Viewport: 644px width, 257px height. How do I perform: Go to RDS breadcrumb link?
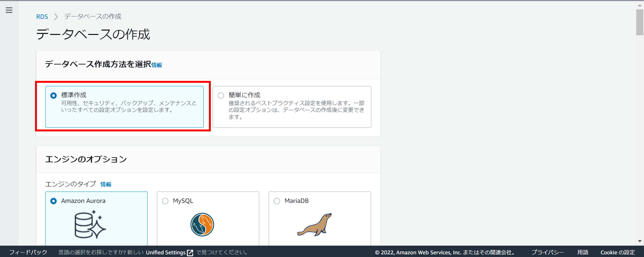(x=42, y=17)
